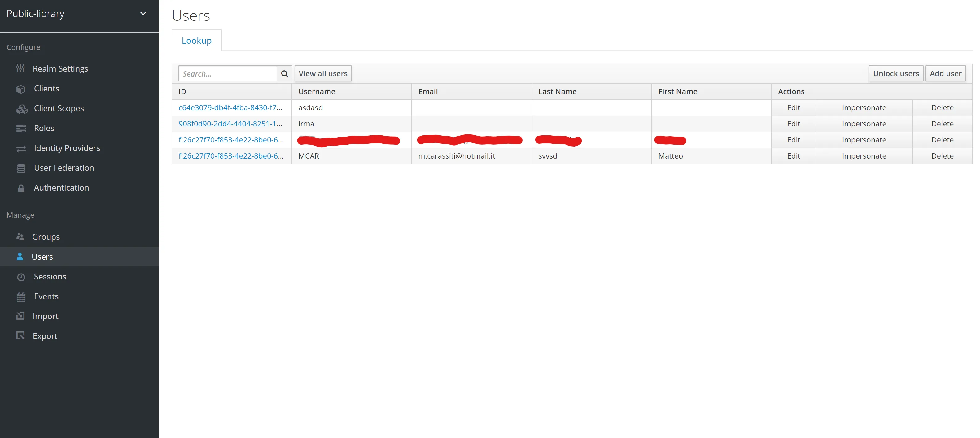
Task: Click the Client Scopes cubes icon
Action: 22,109
